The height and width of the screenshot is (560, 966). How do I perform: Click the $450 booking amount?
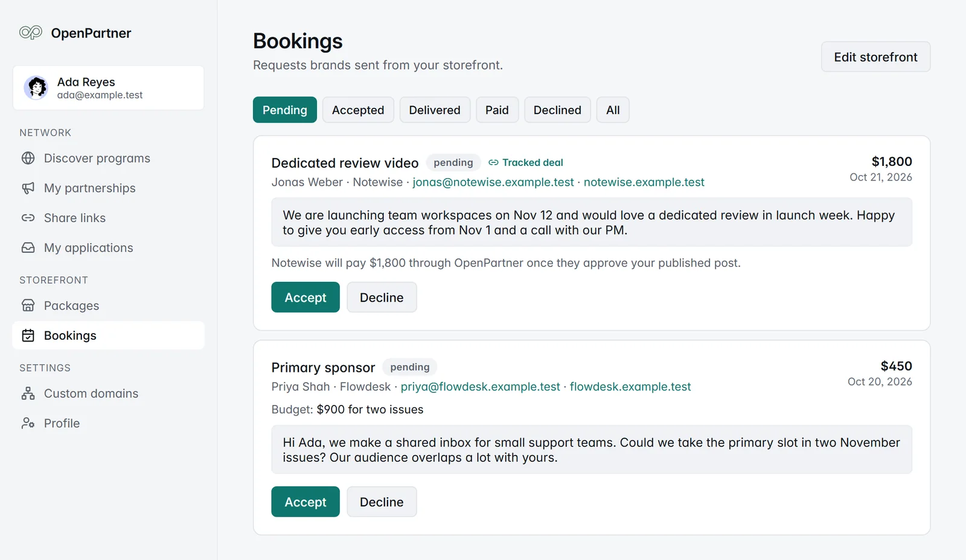tap(897, 366)
